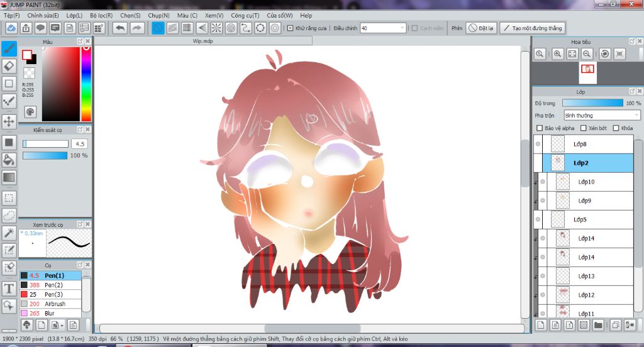Turn snap off with the blue snap icon
The width and height of the screenshot is (644, 347).
(158, 28)
